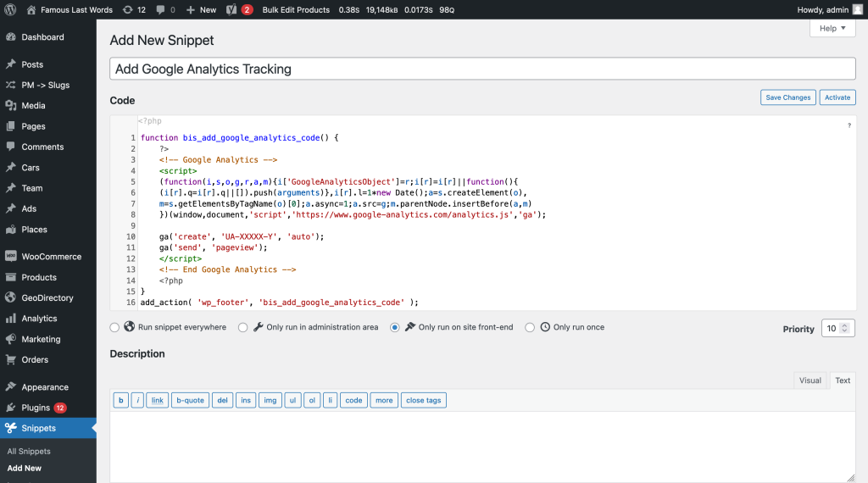Image resolution: width=868 pixels, height=483 pixels.
Task: Select Only run once radio
Action: [530, 328]
